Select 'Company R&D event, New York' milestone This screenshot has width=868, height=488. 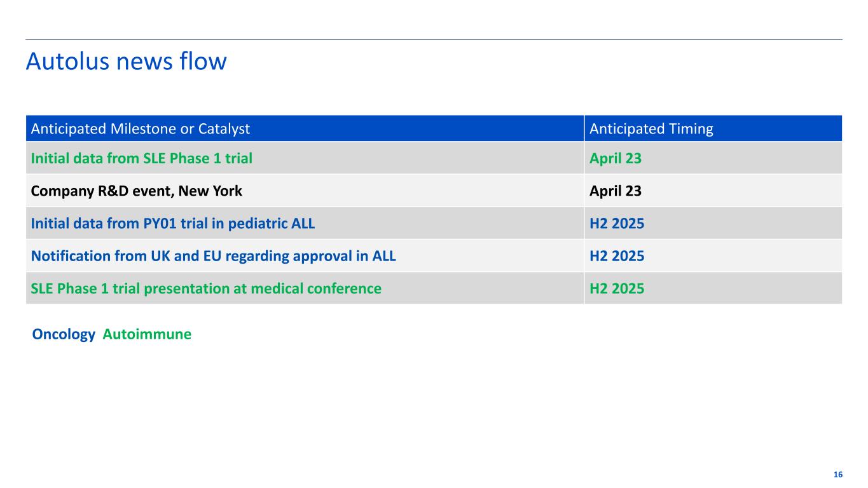(x=136, y=191)
